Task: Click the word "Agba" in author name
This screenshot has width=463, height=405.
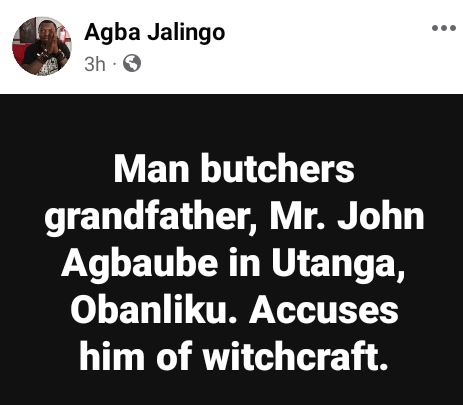Action: click(x=112, y=34)
